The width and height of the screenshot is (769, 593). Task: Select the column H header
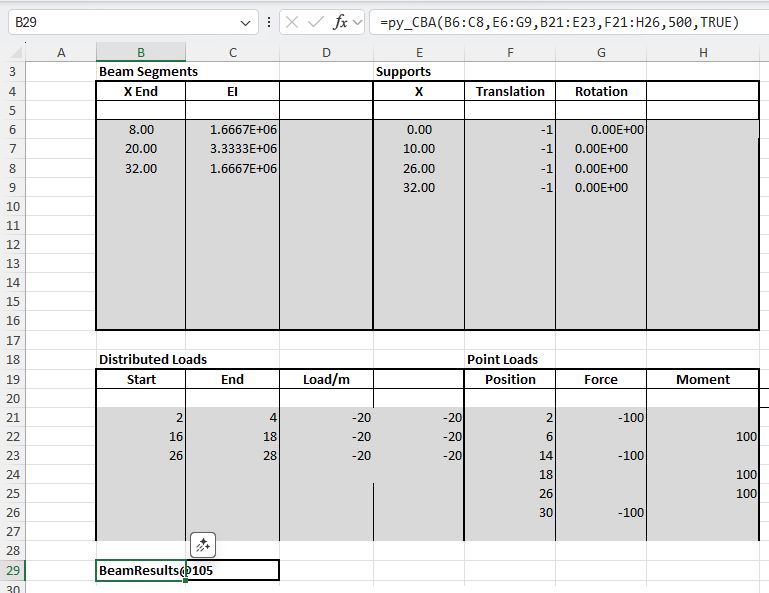pos(704,52)
